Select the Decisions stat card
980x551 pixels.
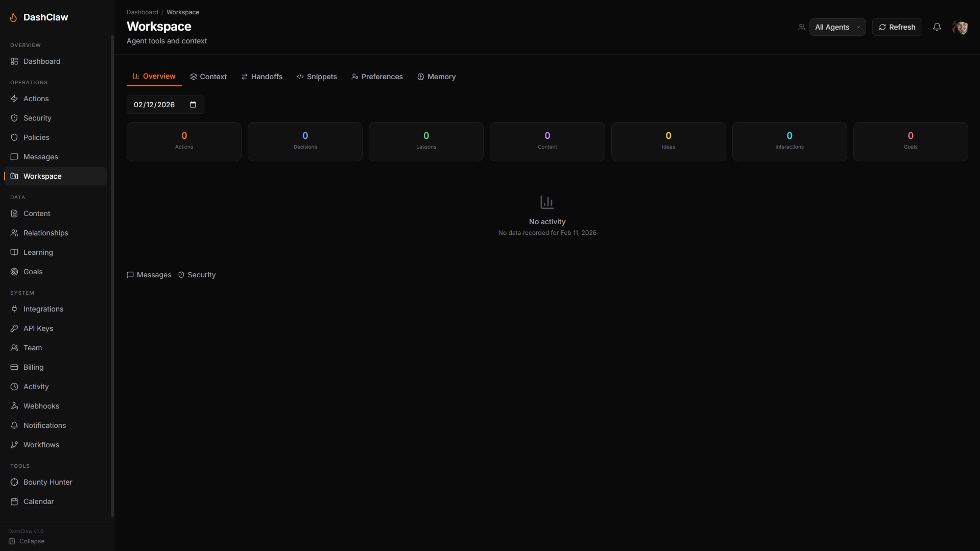click(305, 141)
